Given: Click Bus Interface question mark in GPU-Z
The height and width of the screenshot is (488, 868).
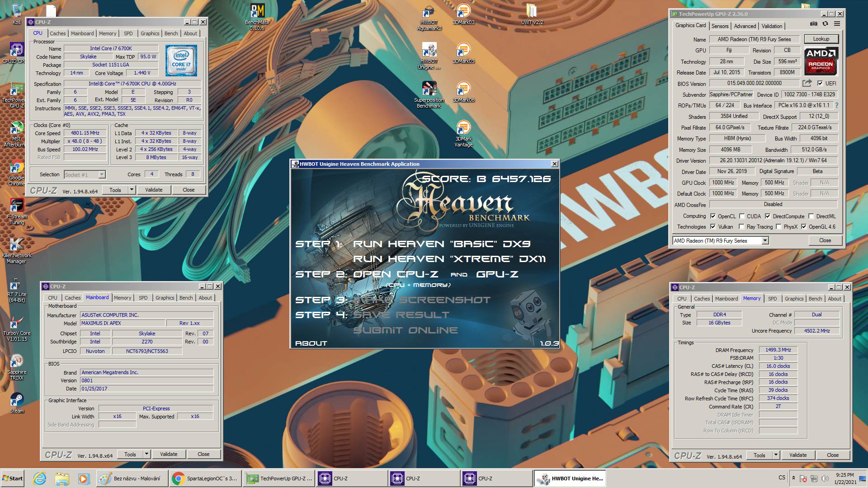Looking at the screenshot, I should click(x=836, y=105).
